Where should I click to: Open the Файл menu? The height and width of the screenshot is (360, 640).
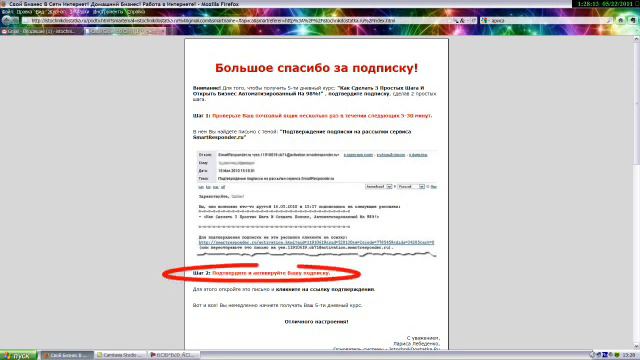coord(7,12)
